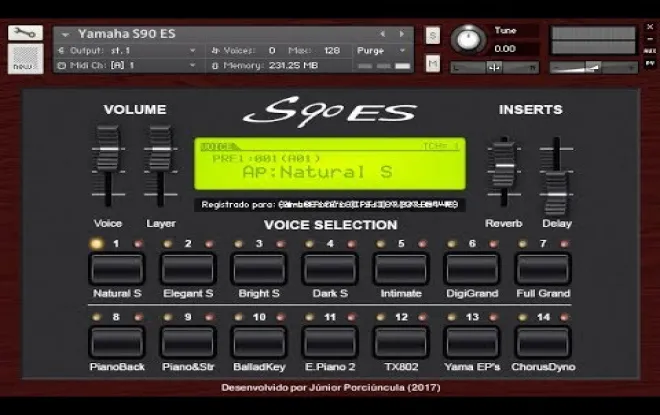
Task: Toggle the red LED right of number 9
Action: [x=209, y=317]
